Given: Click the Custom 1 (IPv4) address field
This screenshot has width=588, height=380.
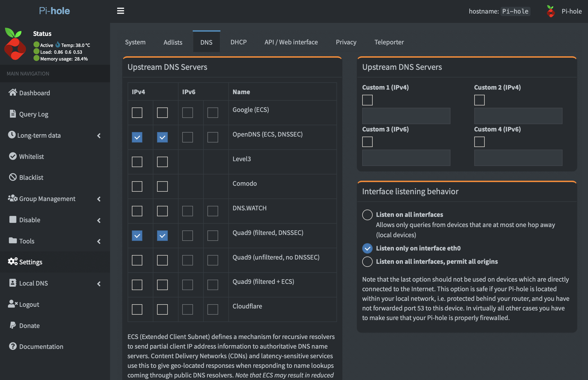Looking at the screenshot, I should 406,116.
